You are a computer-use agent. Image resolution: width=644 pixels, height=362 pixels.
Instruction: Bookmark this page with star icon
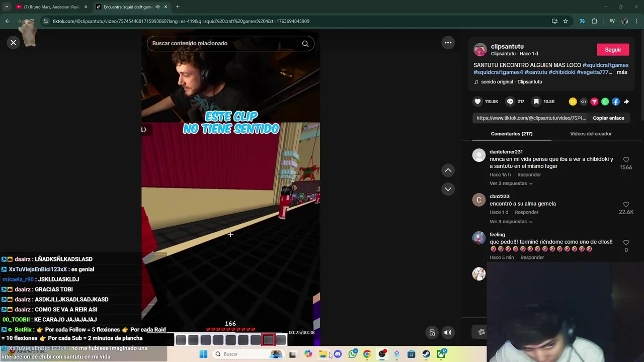566,21
